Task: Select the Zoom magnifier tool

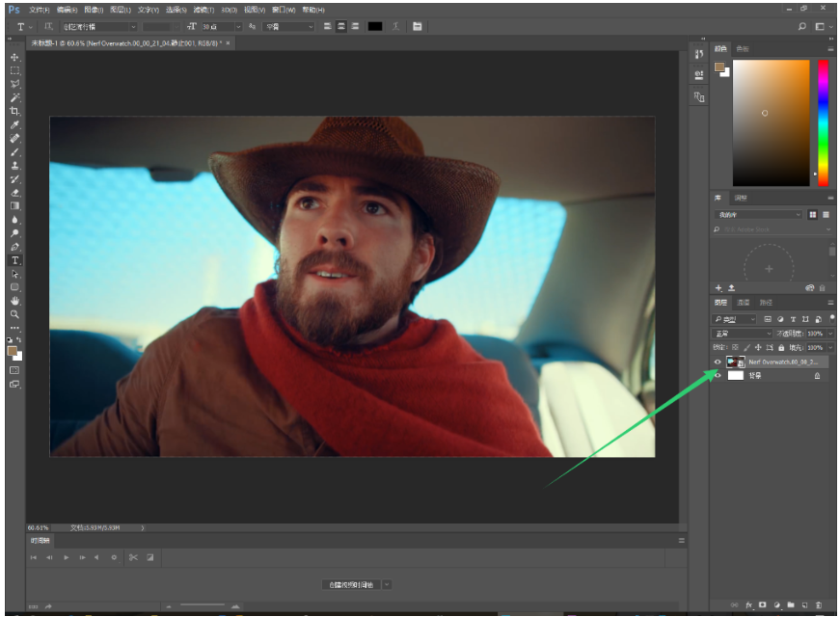Action: coord(14,314)
